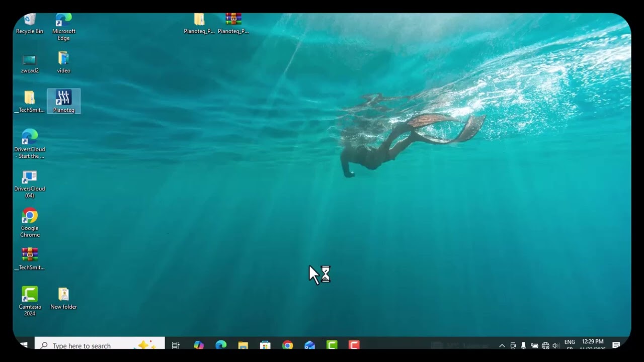Open red Camtasia Recorder taskbar icon
644x362 pixels.
(x=354, y=345)
